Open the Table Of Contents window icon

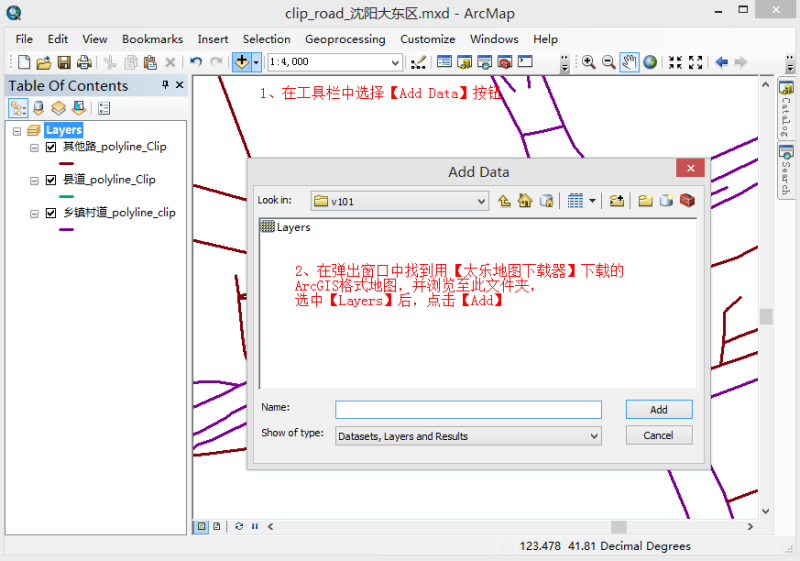click(x=444, y=62)
